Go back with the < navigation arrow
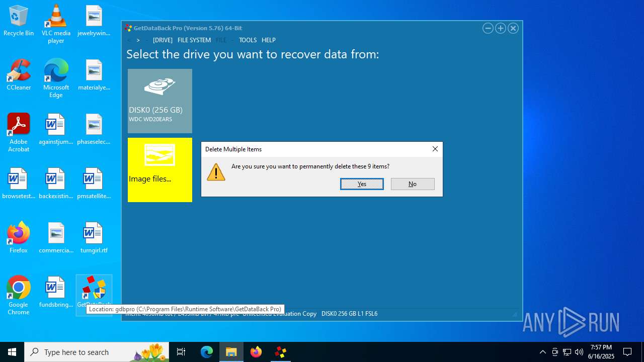This screenshot has height=362, width=644. click(129, 40)
